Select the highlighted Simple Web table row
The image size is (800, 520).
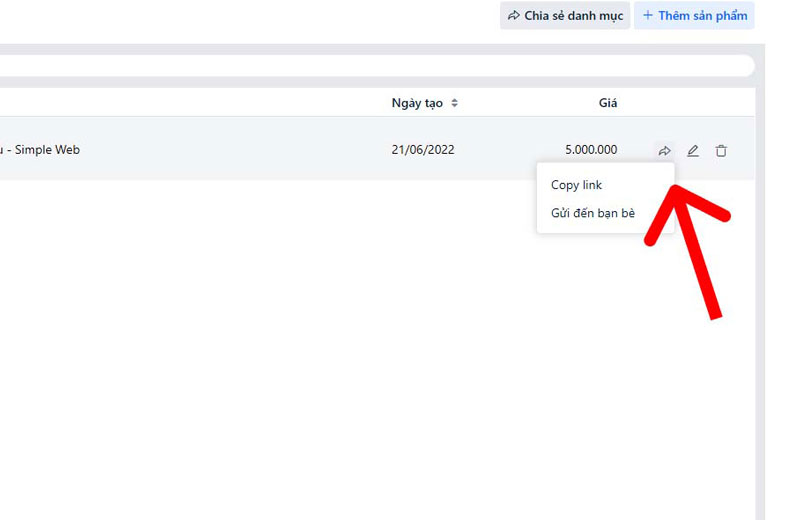250,150
